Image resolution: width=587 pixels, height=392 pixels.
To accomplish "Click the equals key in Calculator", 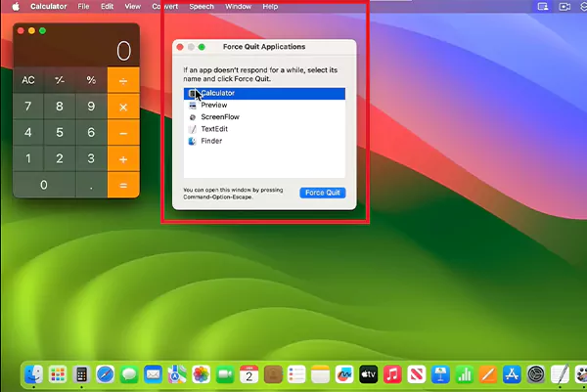I will (123, 185).
